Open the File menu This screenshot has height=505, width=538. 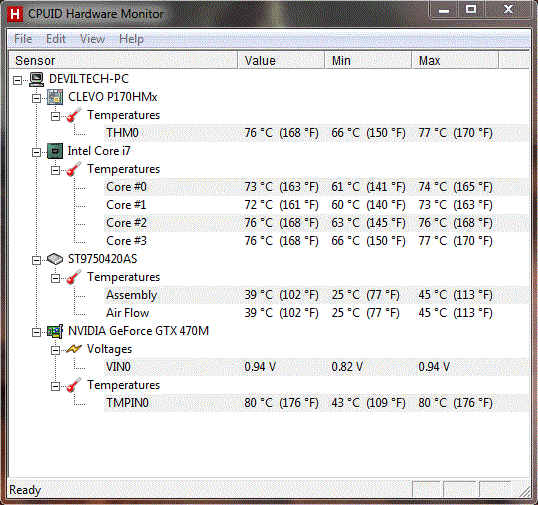point(23,39)
